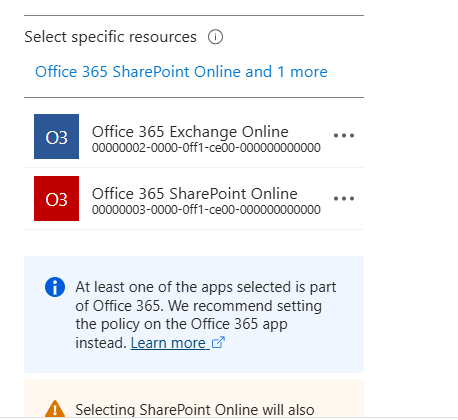This screenshot has height=420, width=458.
Task: Open the Office 365 SharePoint Online and 1 more link
Action: click(x=181, y=72)
